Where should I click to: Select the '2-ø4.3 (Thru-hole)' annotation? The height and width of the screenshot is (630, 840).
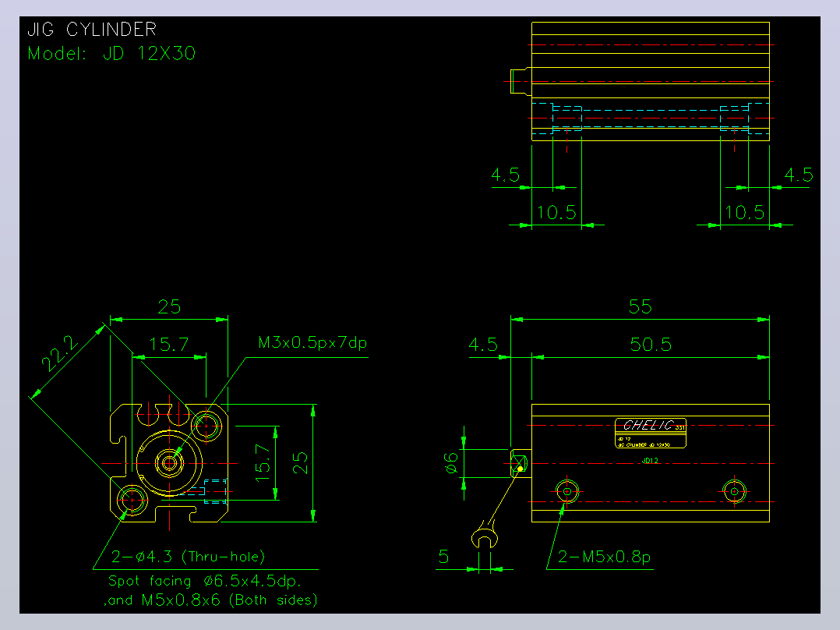point(188,557)
